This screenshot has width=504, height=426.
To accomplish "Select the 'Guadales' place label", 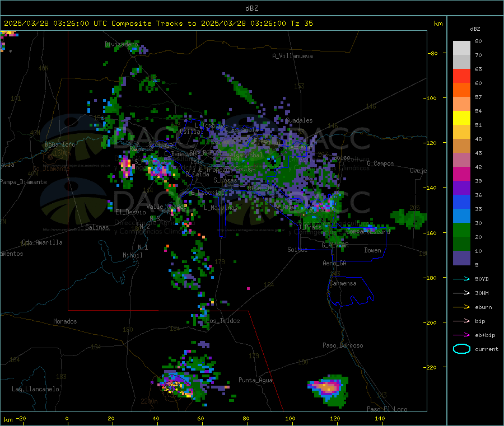I will [x=299, y=120].
